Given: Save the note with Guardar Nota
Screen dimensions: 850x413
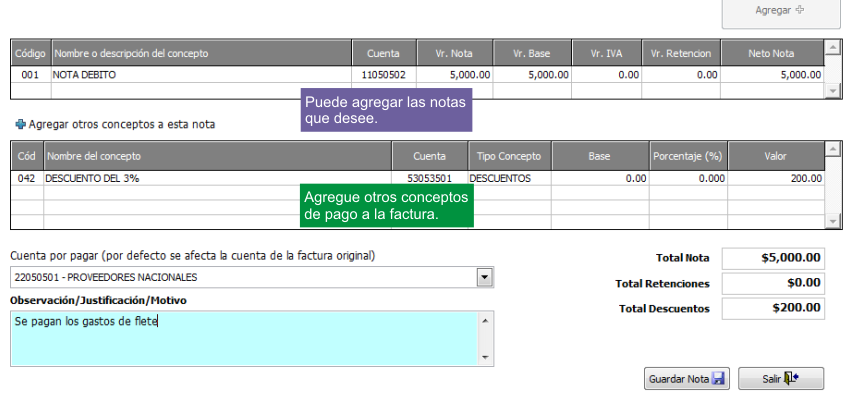Looking at the screenshot, I should [x=686, y=379].
